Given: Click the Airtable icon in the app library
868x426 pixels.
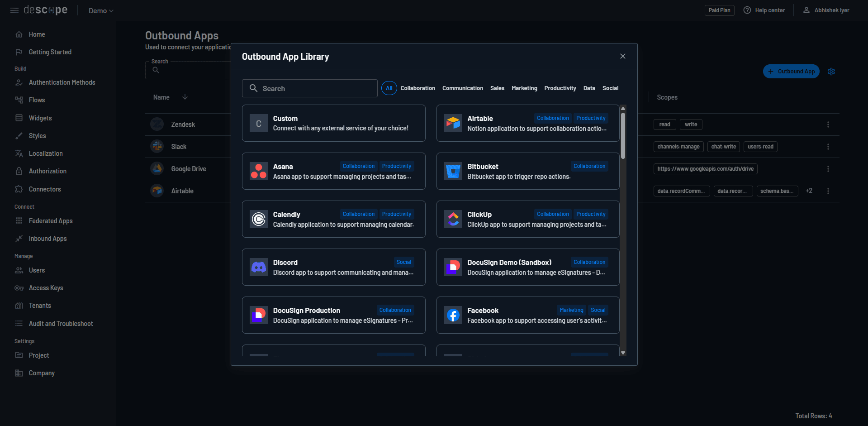Looking at the screenshot, I should 452,123.
